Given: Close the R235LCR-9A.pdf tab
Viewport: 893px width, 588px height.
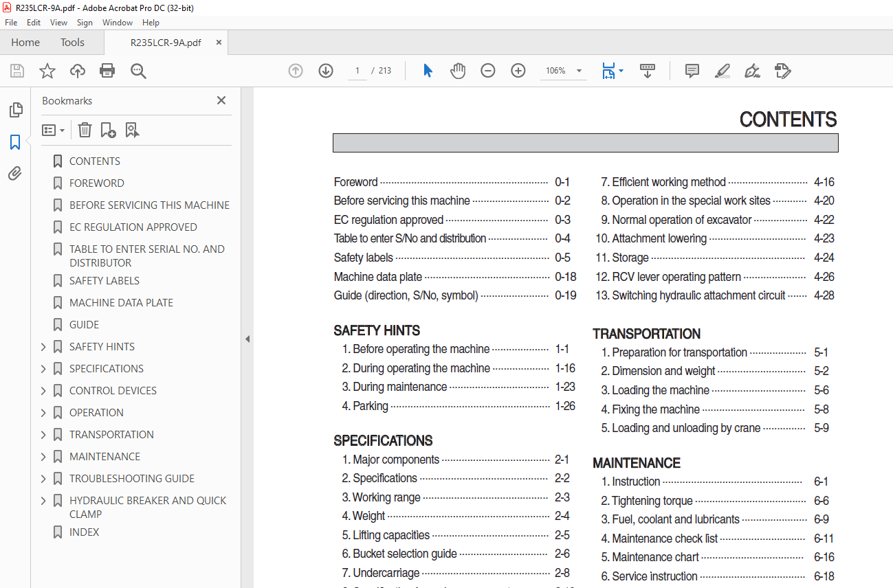Looking at the screenshot, I should [x=219, y=43].
